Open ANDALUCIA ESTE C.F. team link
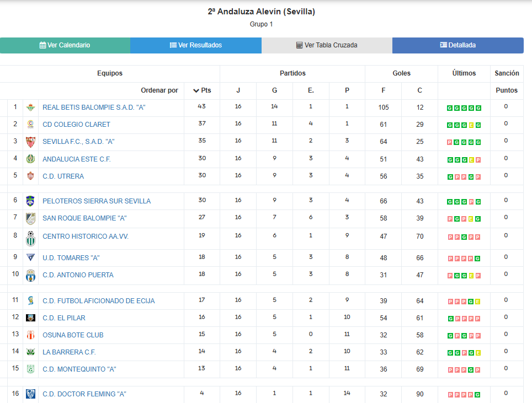 coord(77,159)
